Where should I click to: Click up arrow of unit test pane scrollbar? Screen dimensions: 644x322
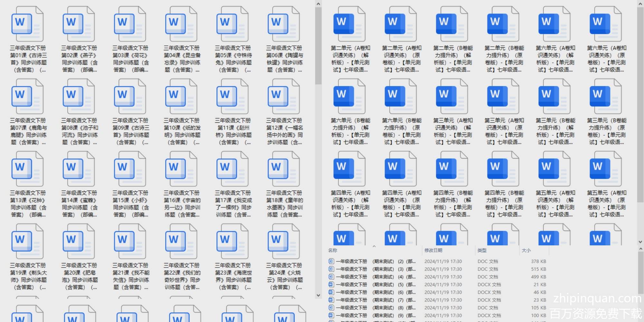click(x=640, y=4)
